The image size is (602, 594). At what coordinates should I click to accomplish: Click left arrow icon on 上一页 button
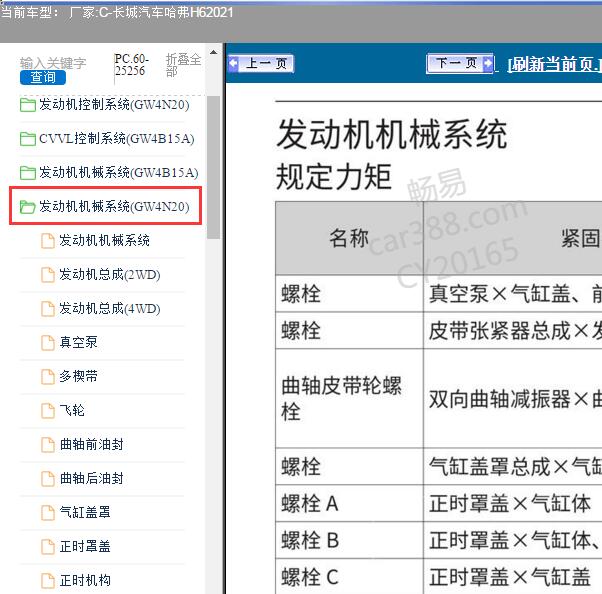pyautogui.click(x=233, y=63)
